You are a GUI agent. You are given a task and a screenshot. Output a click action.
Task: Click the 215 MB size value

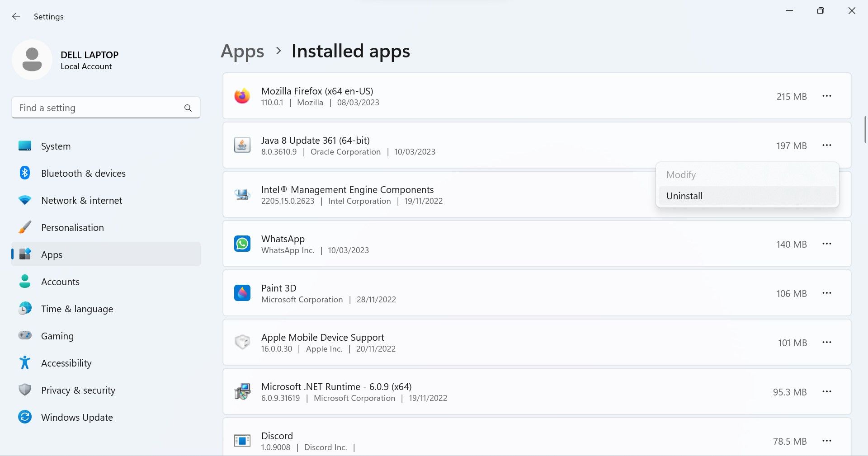click(792, 96)
